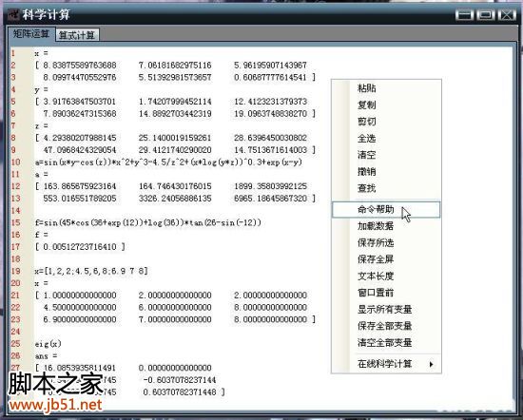This screenshot has width=523, height=420.
Task: Open the 算式计算 tab
Action: pos(77,35)
